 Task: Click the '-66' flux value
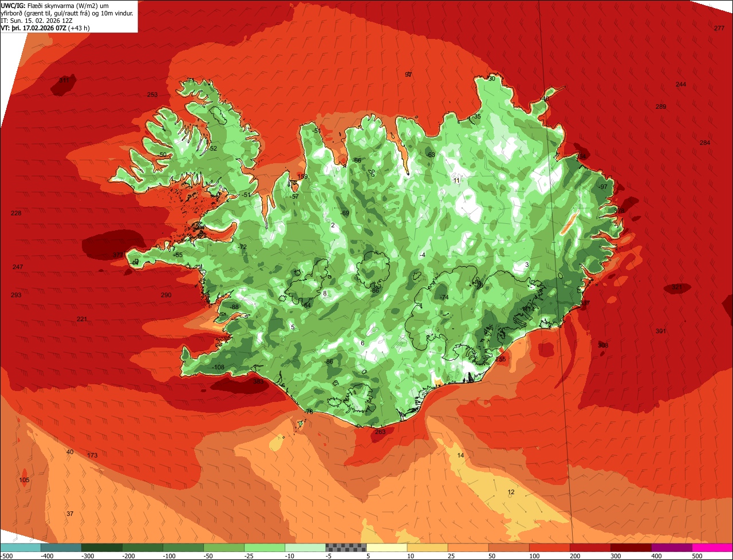(x=357, y=160)
